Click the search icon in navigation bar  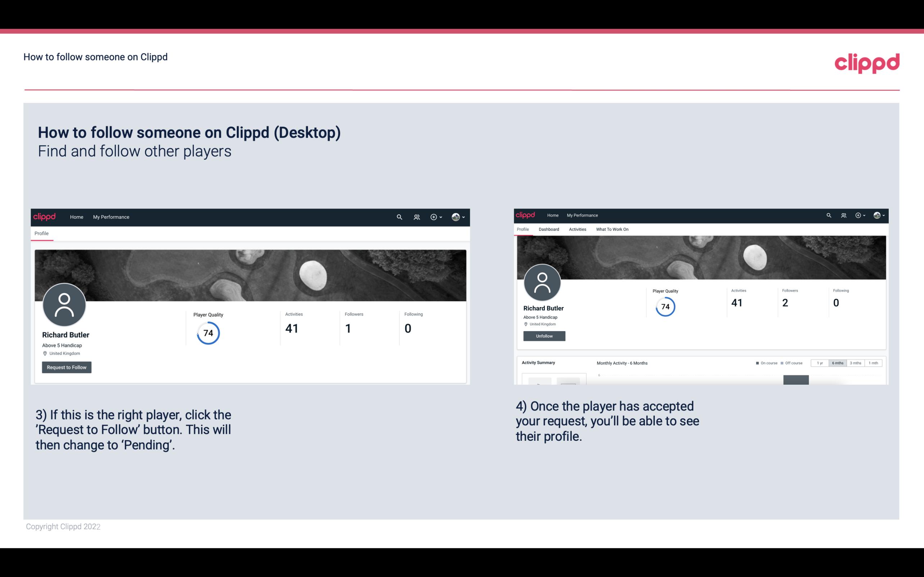[x=398, y=217]
